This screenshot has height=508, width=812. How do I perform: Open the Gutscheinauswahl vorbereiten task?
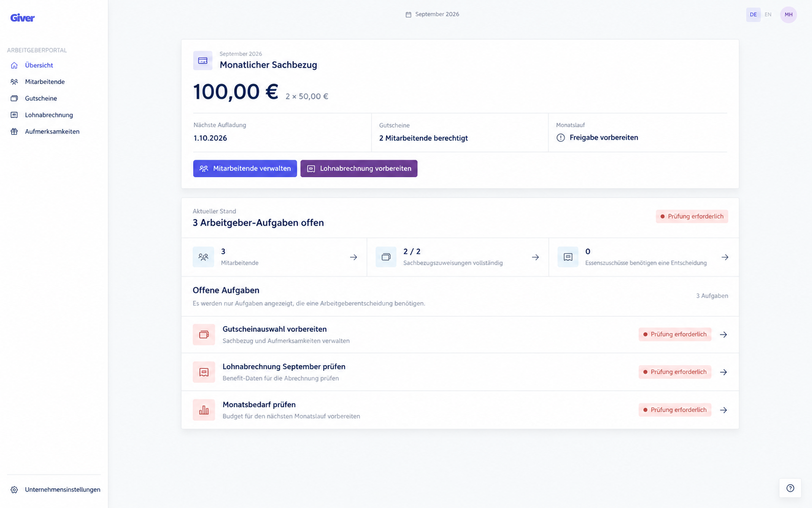tap(460, 335)
